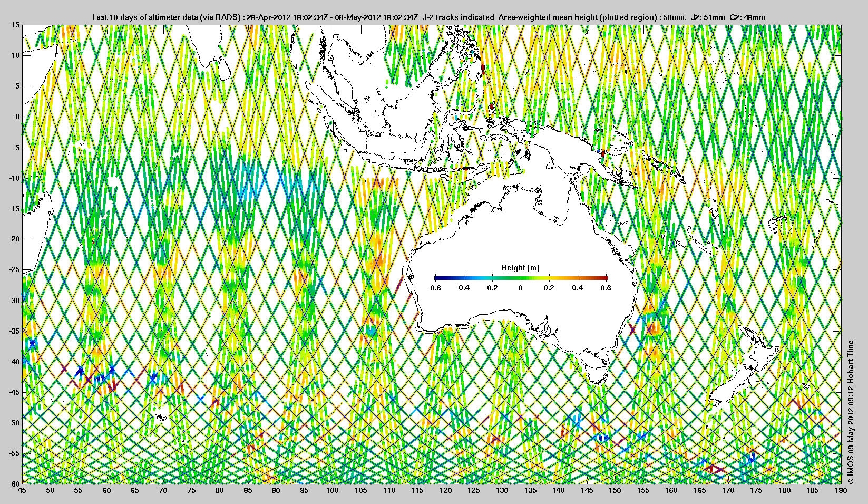Click the '-20' latitude tick label
Viewport: 868px width, 504px height.
pyautogui.click(x=14, y=239)
